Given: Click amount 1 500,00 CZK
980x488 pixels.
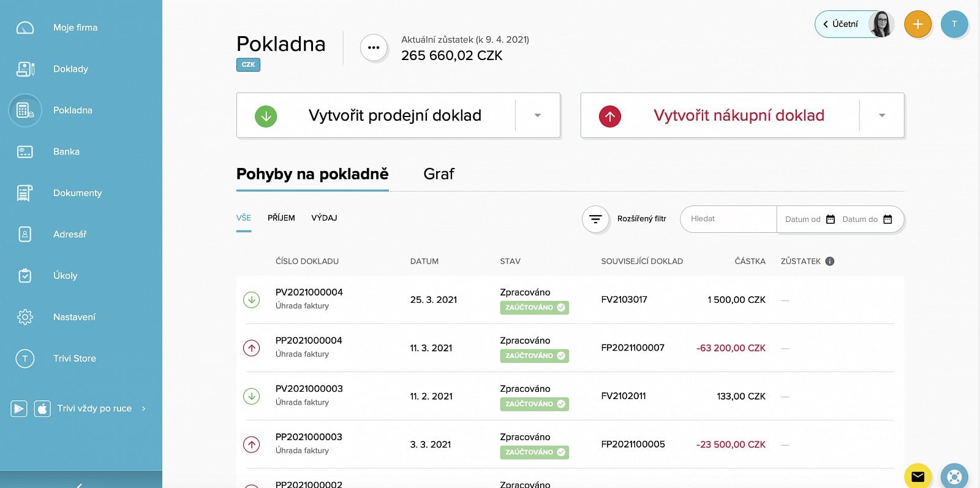Looking at the screenshot, I should click(736, 300).
